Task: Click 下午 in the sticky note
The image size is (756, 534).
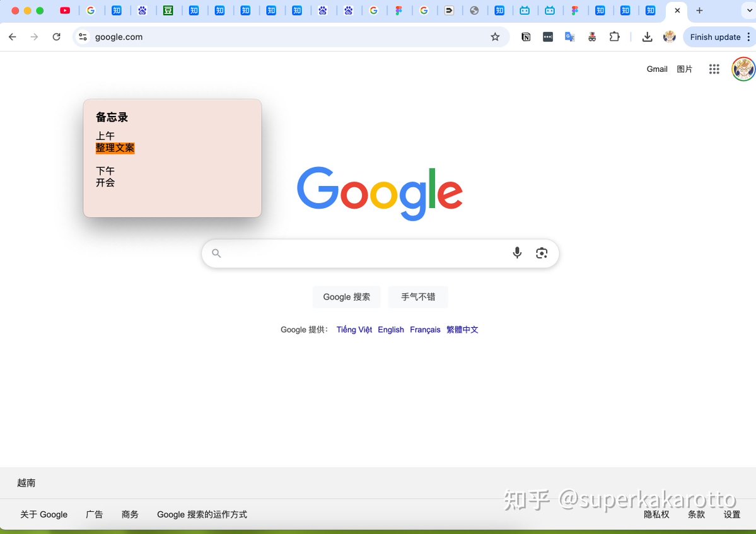Action: click(105, 171)
